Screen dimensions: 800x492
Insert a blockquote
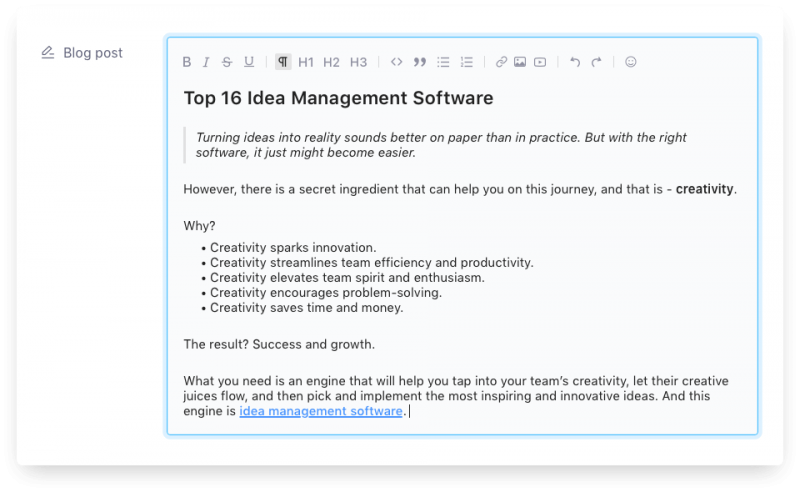[420, 62]
